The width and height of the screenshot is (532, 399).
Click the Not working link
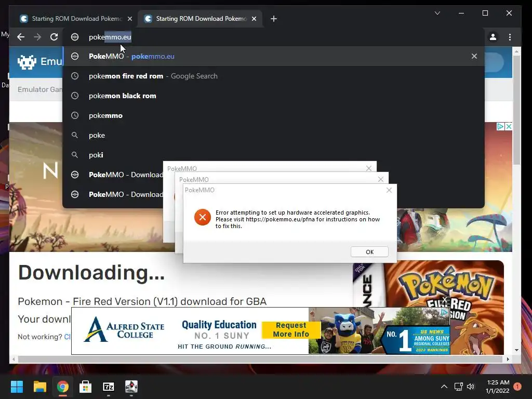(67, 337)
